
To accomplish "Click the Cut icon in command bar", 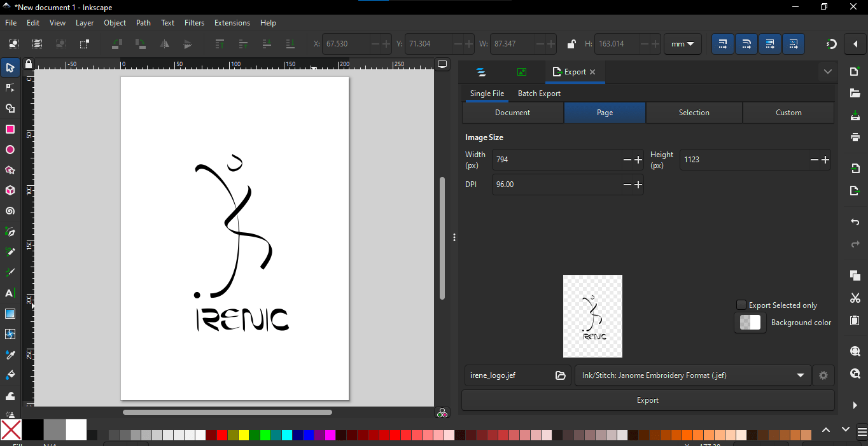I will click(855, 298).
